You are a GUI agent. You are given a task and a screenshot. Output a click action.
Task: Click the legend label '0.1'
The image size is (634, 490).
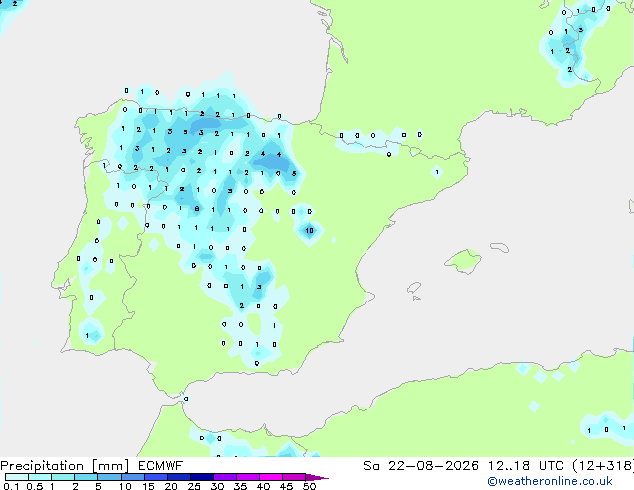11,486
